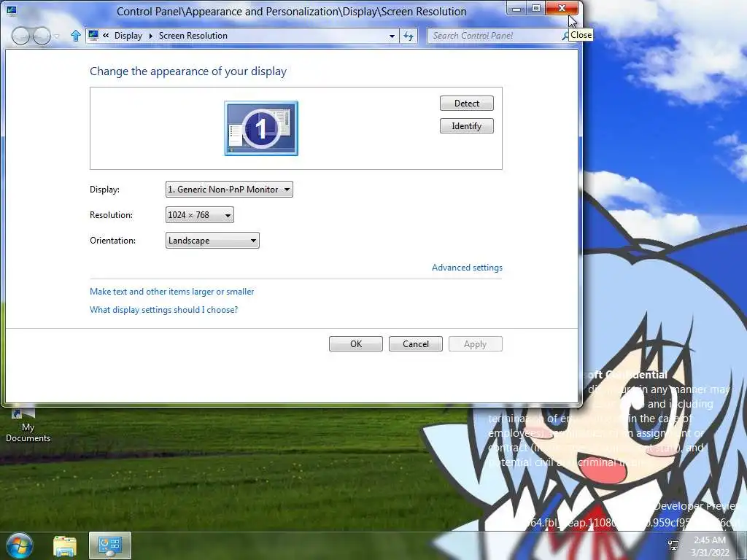The height and width of the screenshot is (560, 747).
Task: Click the window title bar system icon
Action: point(12,10)
